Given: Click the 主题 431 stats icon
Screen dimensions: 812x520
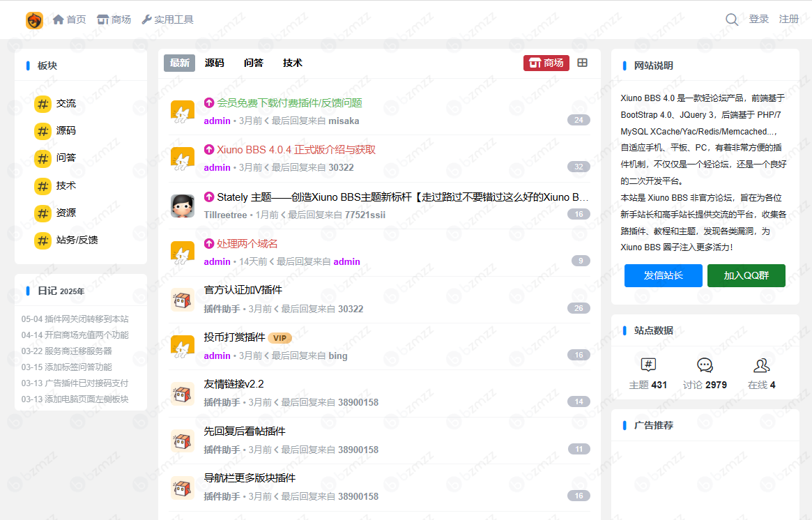Looking at the screenshot, I should point(648,365).
